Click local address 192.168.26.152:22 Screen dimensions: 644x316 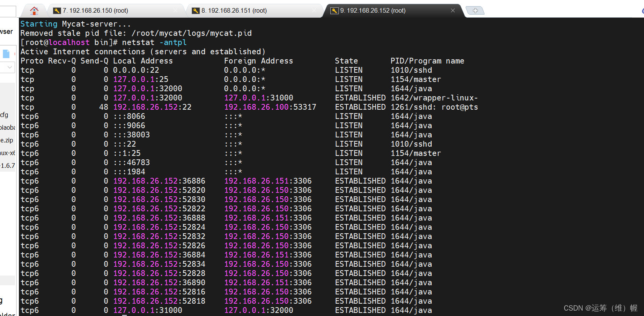pos(152,107)
